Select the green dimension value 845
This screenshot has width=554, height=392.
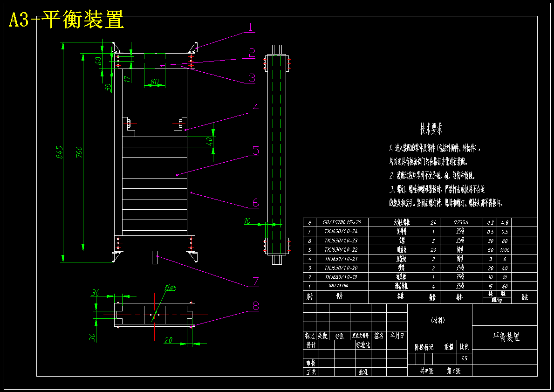(x=60, y=152)
